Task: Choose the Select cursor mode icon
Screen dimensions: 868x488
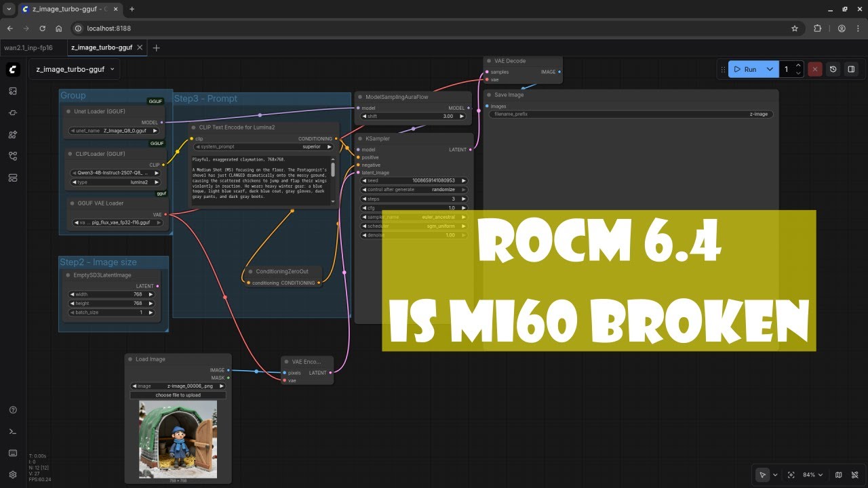Action: (x=763, y=474)
